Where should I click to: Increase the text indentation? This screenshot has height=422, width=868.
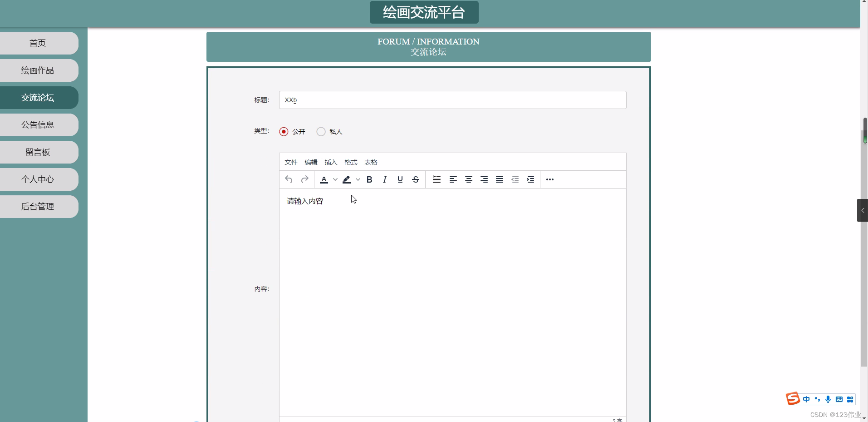[530, 179]
